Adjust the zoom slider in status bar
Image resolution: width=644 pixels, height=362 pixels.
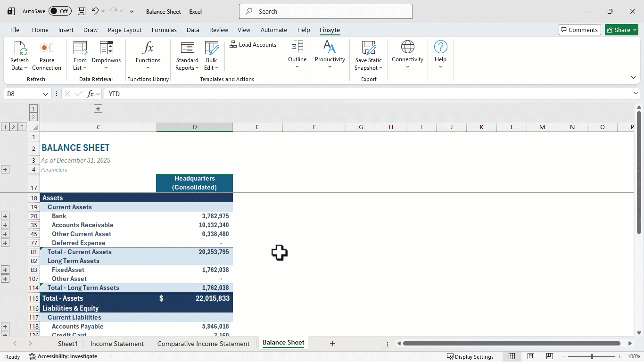coord(592,356)
